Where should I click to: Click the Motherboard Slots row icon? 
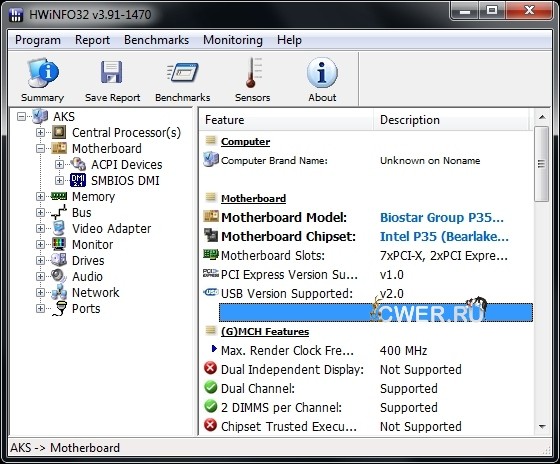pos(211,254)
